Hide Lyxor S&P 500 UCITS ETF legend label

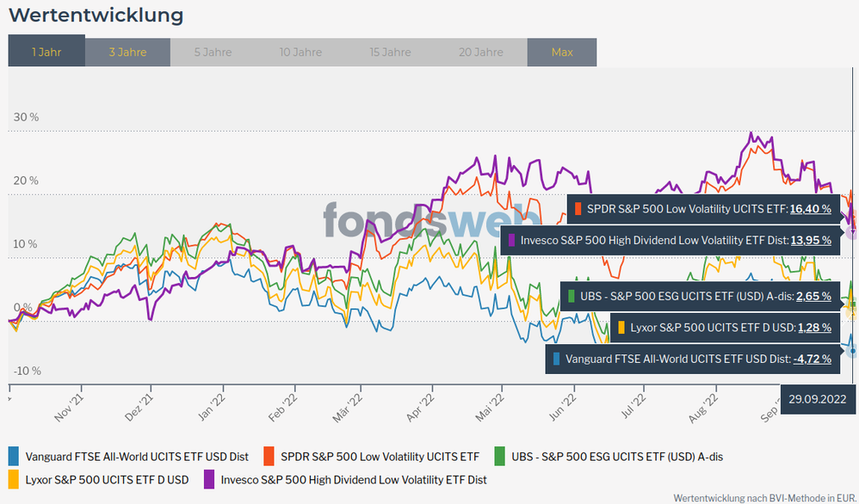click(x=107, y=479)
